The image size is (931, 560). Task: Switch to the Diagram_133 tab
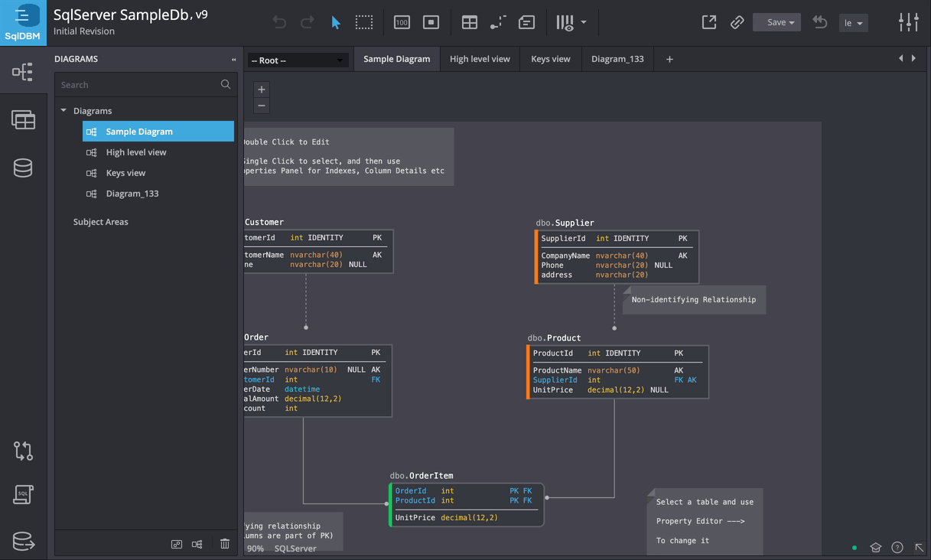point(617,59)
